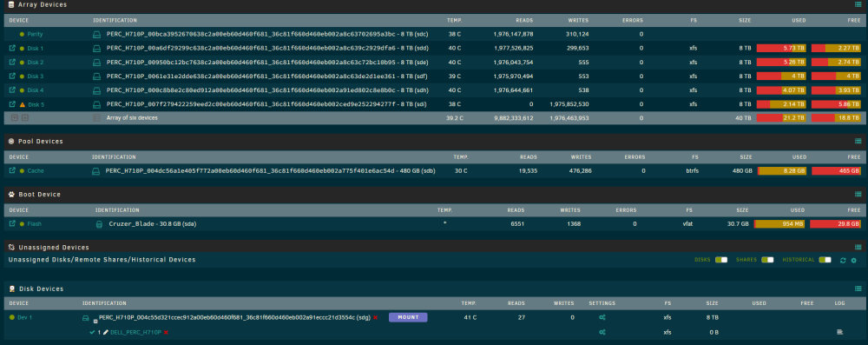Open the log icon for DELL_PERC_H710P partition

839,332
